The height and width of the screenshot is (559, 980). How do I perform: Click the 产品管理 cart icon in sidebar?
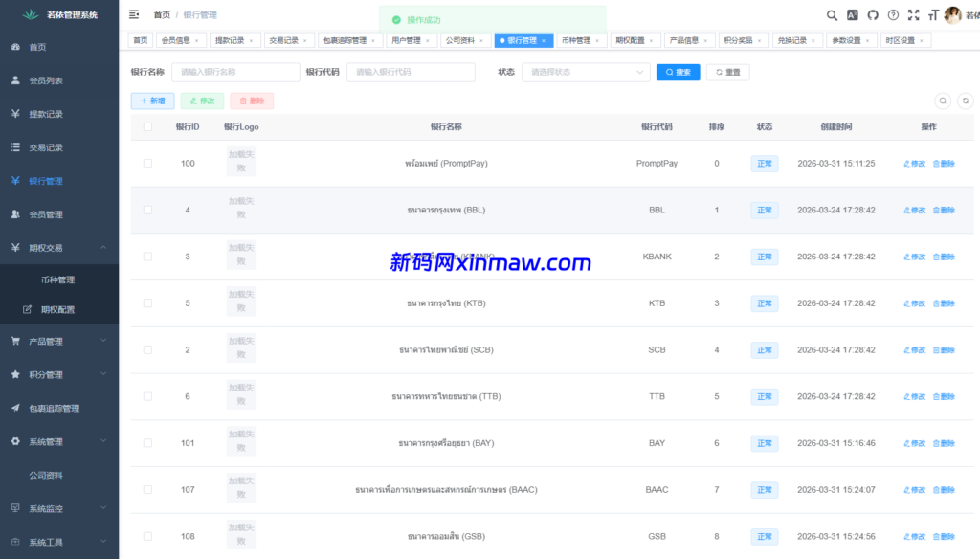[15, 341]
